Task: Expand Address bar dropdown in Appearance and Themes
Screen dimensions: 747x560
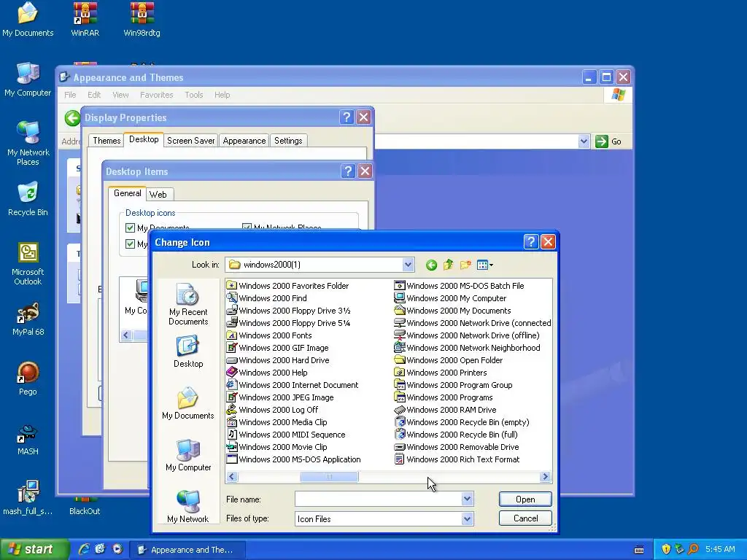Action: [584, 141]
